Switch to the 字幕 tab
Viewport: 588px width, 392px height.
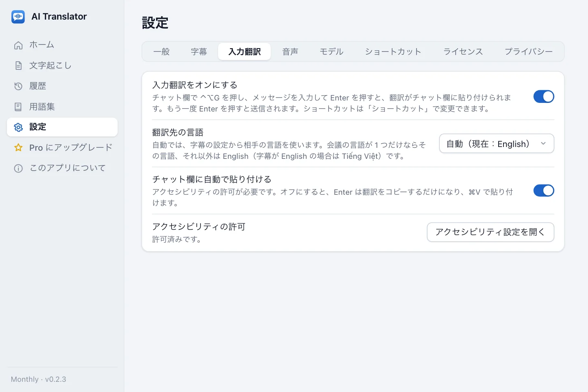click(x=199, y=52)
